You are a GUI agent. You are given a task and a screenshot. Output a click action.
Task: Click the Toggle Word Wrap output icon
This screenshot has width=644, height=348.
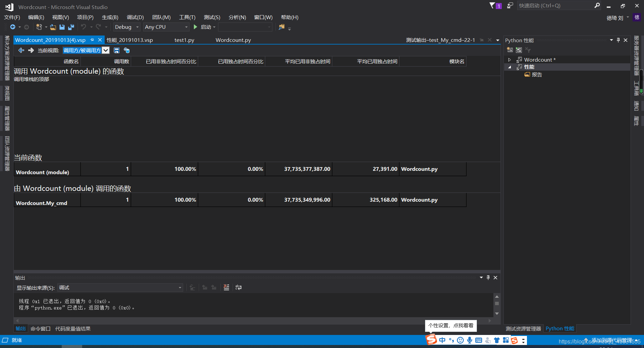(238, 287)
